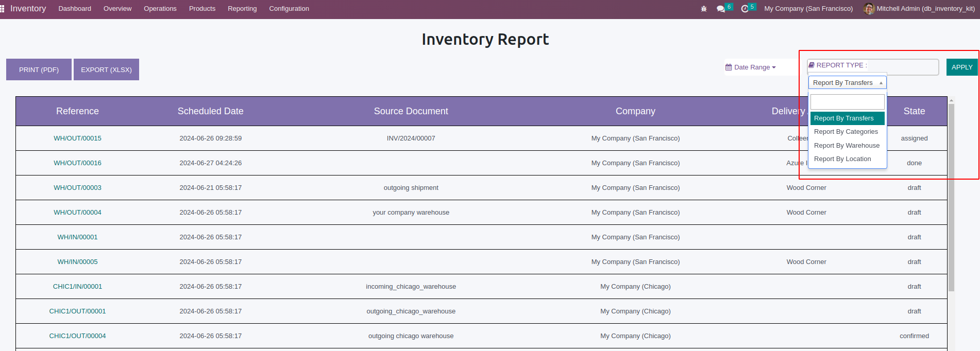Click the debug bug icon
This screenshot has width=980, height=351.
point(704,9)
